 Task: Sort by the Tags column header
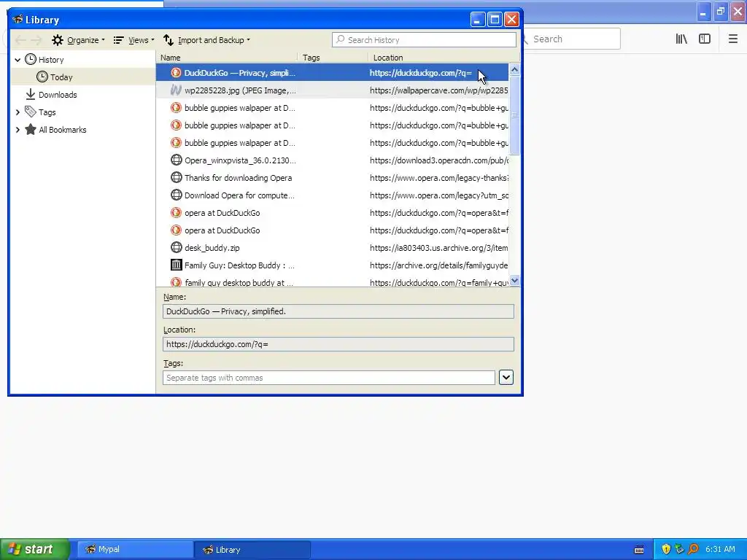pyautogui.click(x=333, y=58)
